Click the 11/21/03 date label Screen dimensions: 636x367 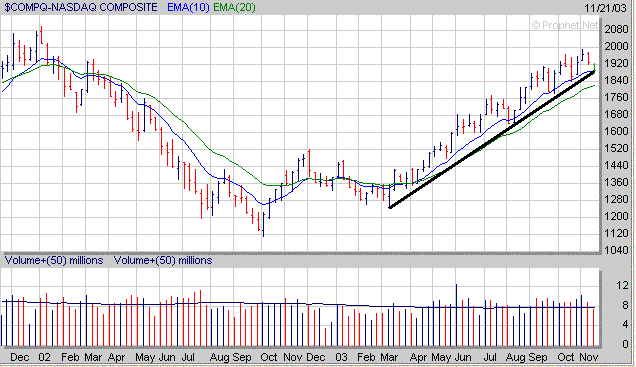tap(605, 8)
